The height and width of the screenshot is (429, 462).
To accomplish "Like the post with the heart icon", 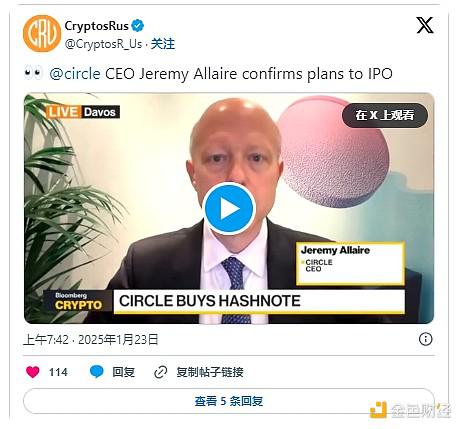I will pyautogui.click(x=33, y=372).
